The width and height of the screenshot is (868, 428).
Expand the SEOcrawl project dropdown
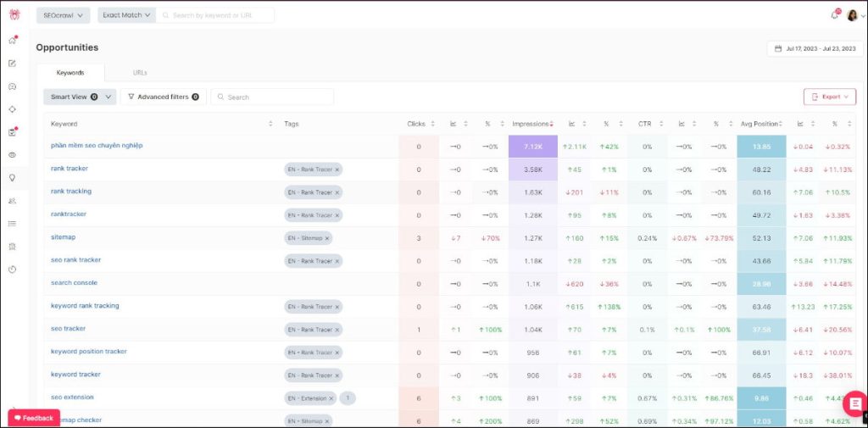tap(63, 15)
